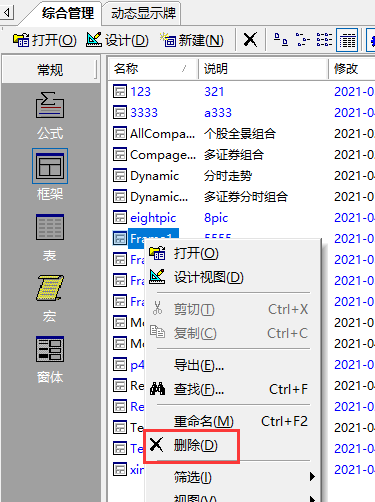This screenshot has height=502, width=375.
Task: Select the Compage... row
Action: (x=243, y=155)
